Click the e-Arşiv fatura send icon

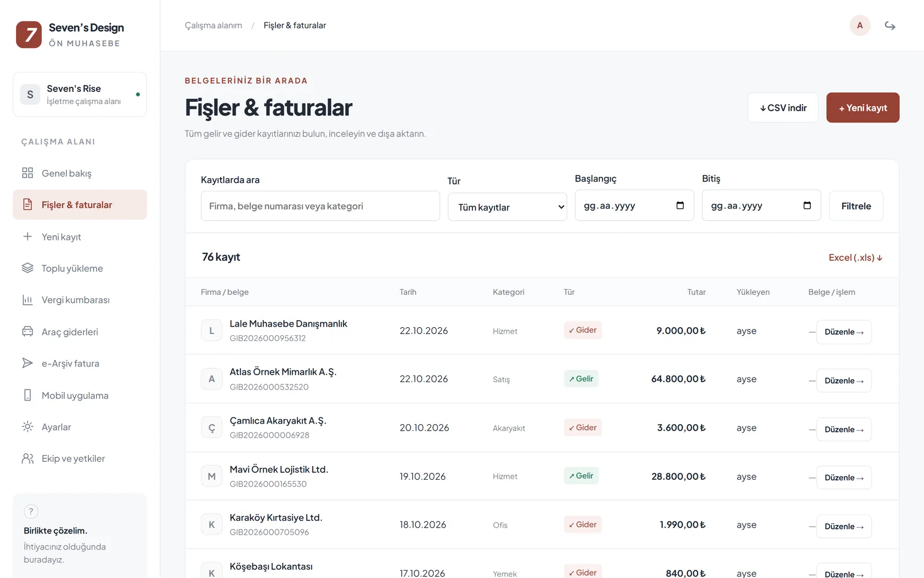coord(27,363)
